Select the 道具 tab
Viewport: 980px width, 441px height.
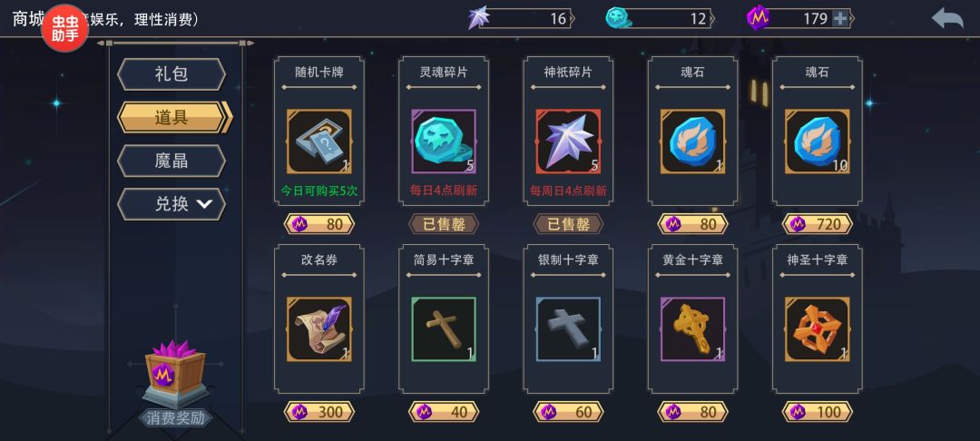[173, 117]
